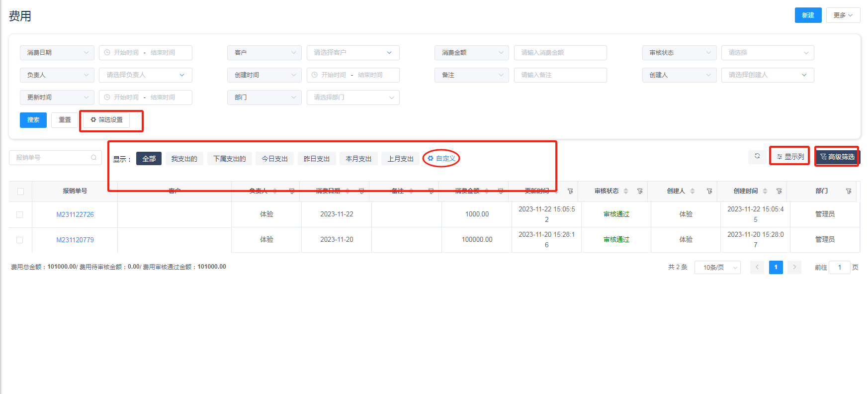Click the 消费日期 date range picker
Image resolution: width=868 pixels, height=394 pixels.
click(x=146, y=53)
